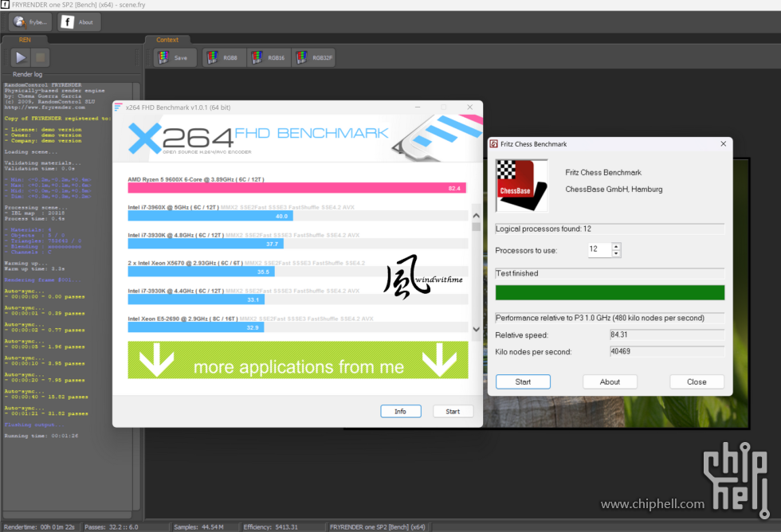
Task: Open more applications from me banner
Action: [x=298, y=360]
